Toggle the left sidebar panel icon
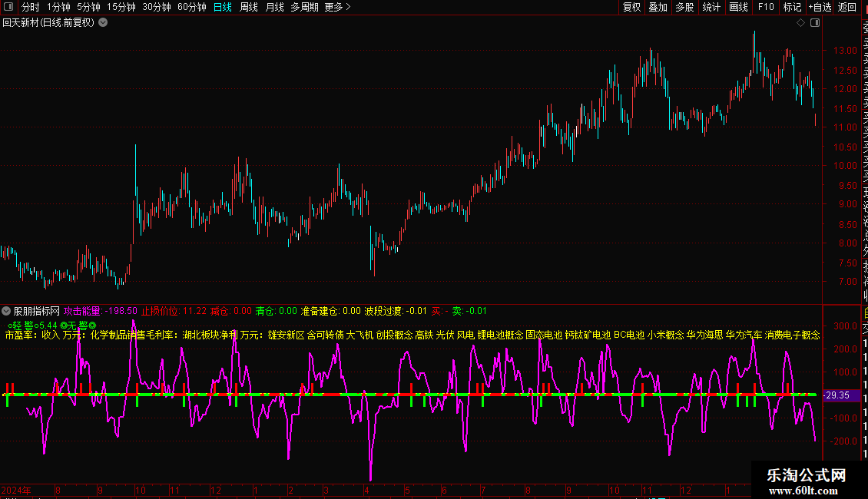868x499 pixels. (x=9, y=7)
